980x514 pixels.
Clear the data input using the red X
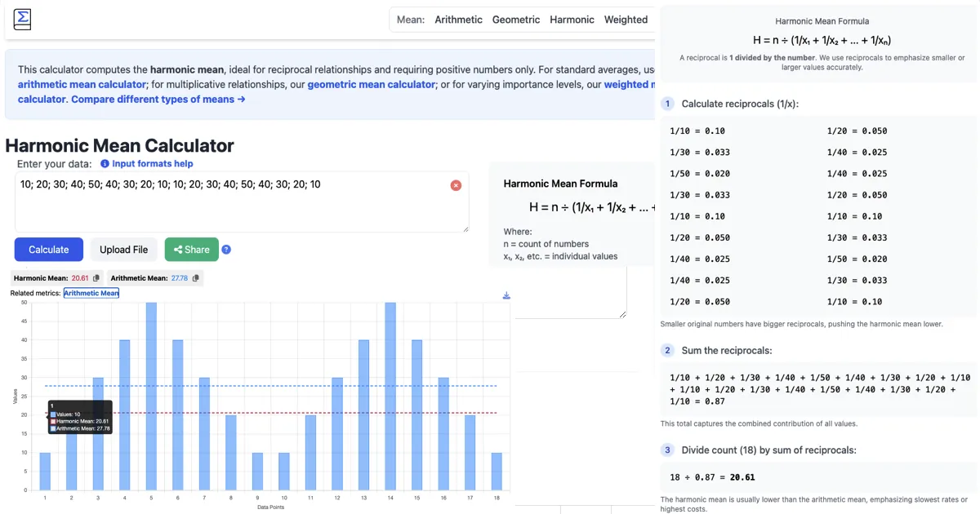[x=456, y=185]
